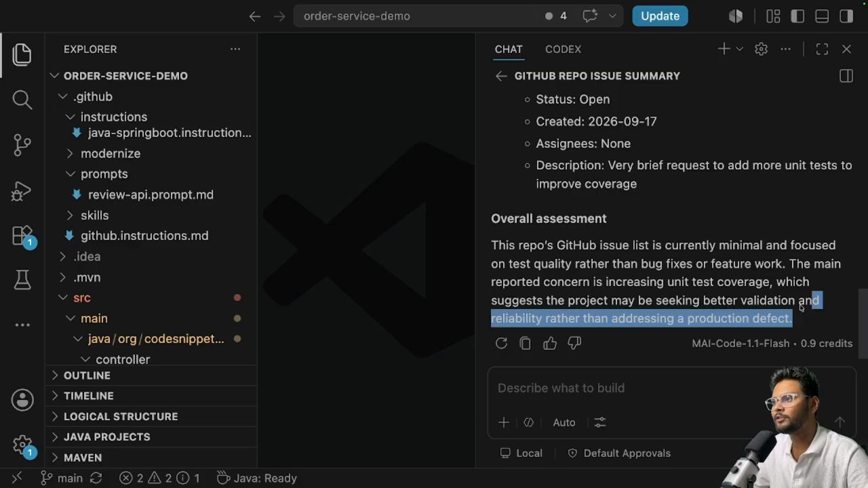Image resolution: width=868 pixels, height=488 pixels.
Task: Open review-api.prompt.md file
Action: click(151, 195)
